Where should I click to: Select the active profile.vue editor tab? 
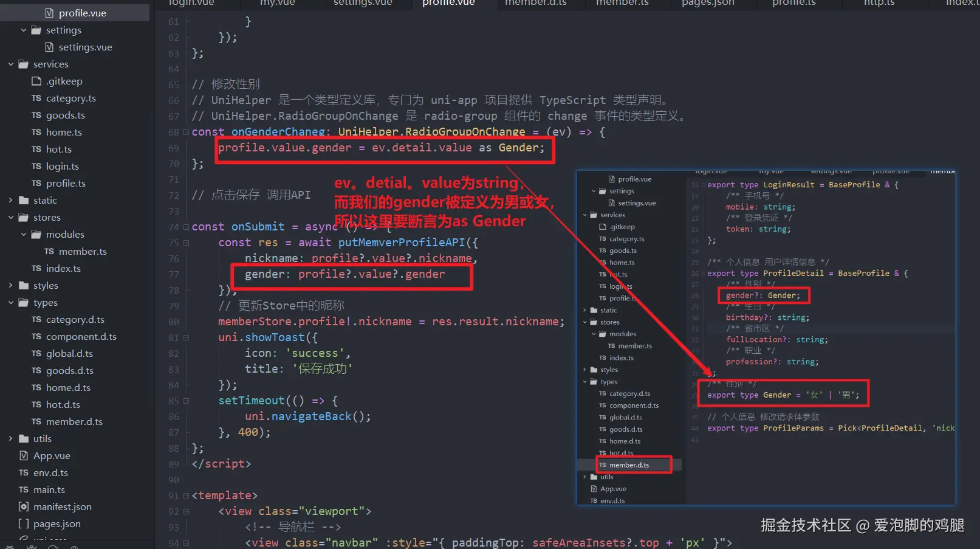448,3
